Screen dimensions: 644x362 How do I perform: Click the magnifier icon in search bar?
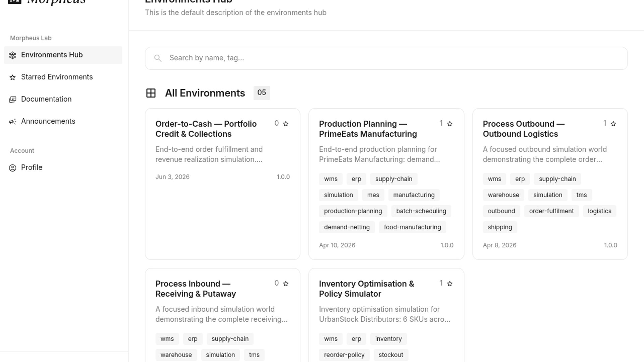coord(158,58)
